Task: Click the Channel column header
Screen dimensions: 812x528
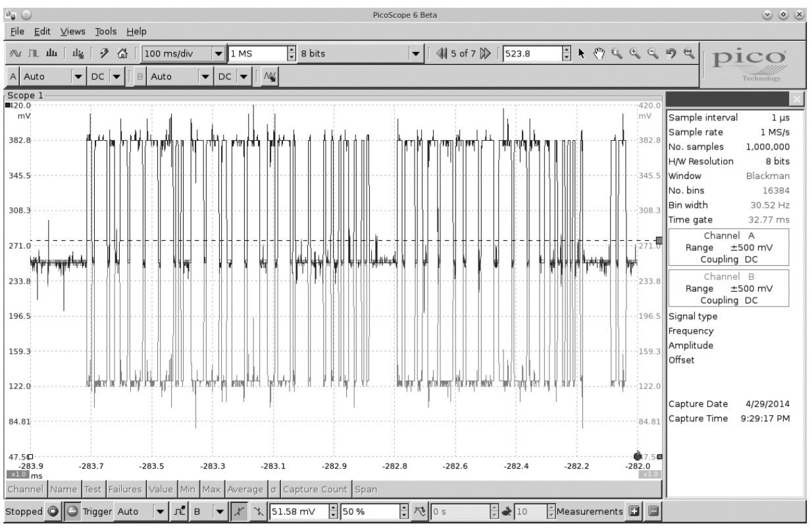Action: tap(25, 489)
